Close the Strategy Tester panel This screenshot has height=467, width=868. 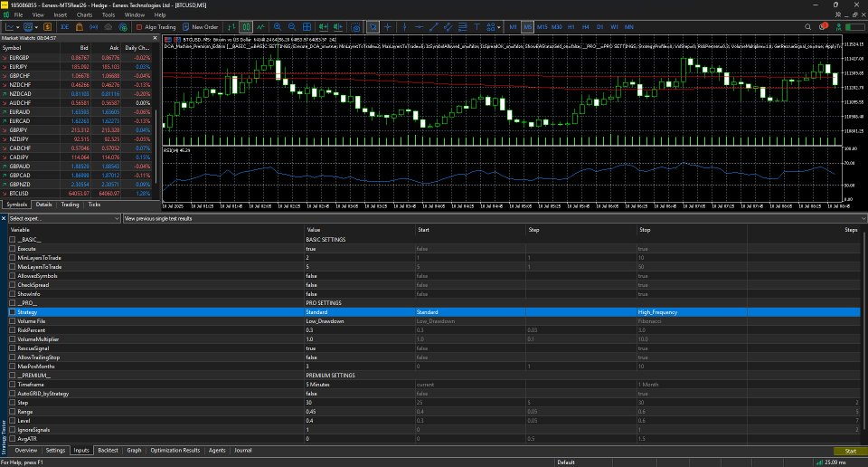tap(4, 218)
